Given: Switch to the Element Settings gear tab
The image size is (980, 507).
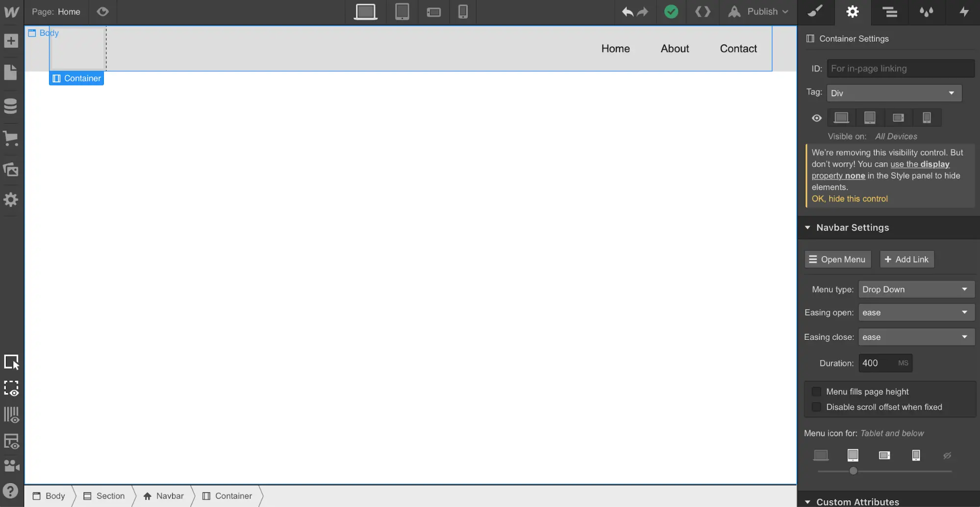Looking at the screenshot, I should (x=853, y=12).
